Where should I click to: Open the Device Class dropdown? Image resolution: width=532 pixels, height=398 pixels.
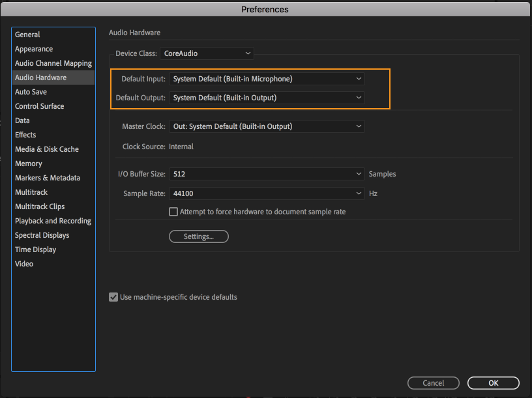tap(207, 53)
